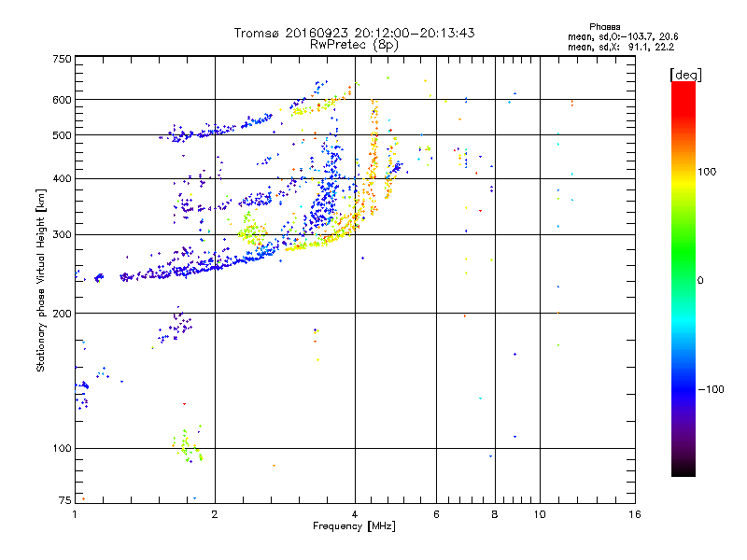The height and width of the screenshot is (560, 747).
Task: Click the y-axis tick label '750'
Action: click(x=62, y=59)
